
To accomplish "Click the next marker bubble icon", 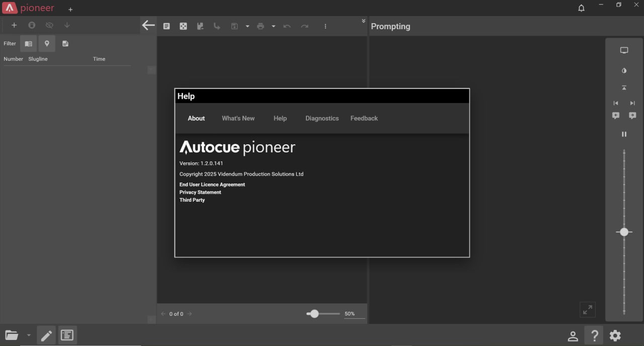I will (632, 116).
